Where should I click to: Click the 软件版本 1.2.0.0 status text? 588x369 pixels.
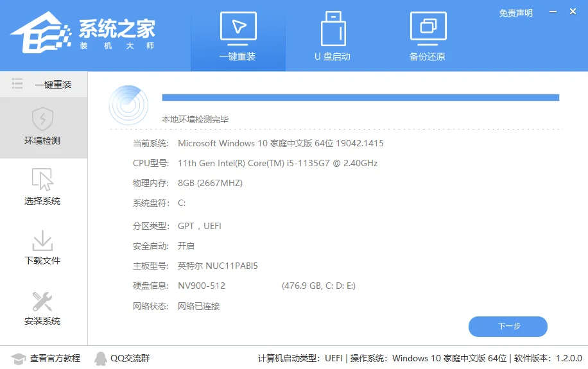coord(548,359)
